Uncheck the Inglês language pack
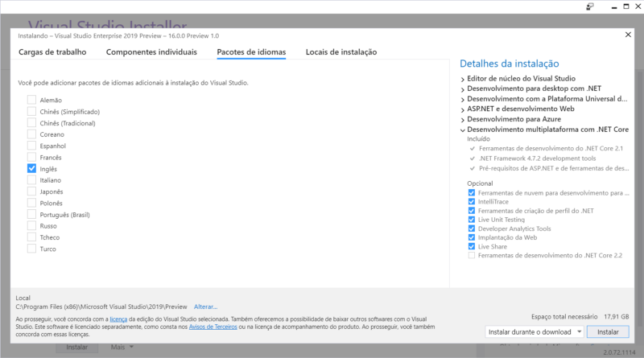This screenshot has height=358, width=644. (x=31, y=169)
